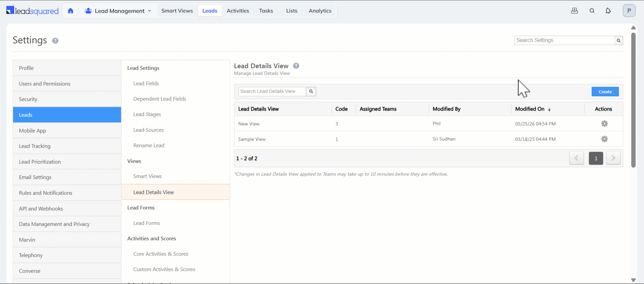Expand the Lead Management dropdown
Image resolution: width=644 pixels, height=284 pixels.
coord(118,11)
